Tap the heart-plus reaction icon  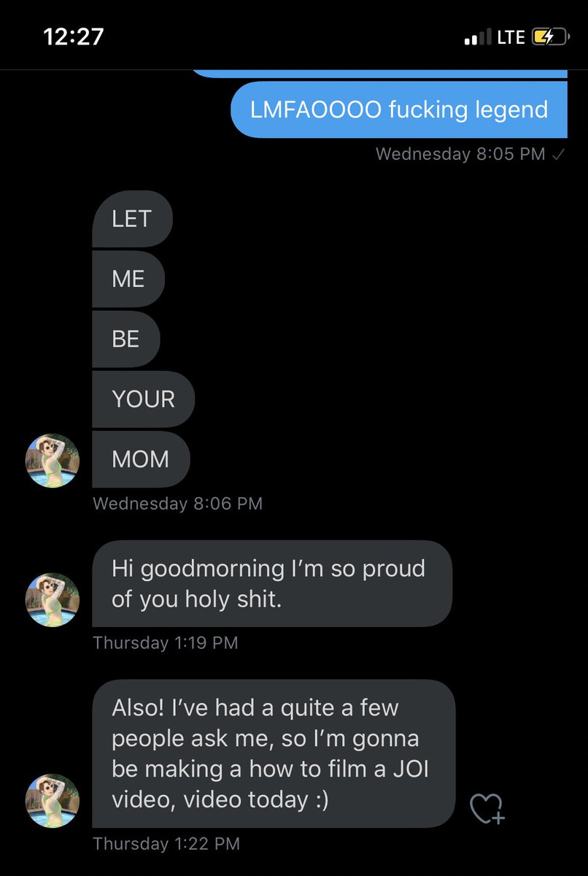point(487,808)
